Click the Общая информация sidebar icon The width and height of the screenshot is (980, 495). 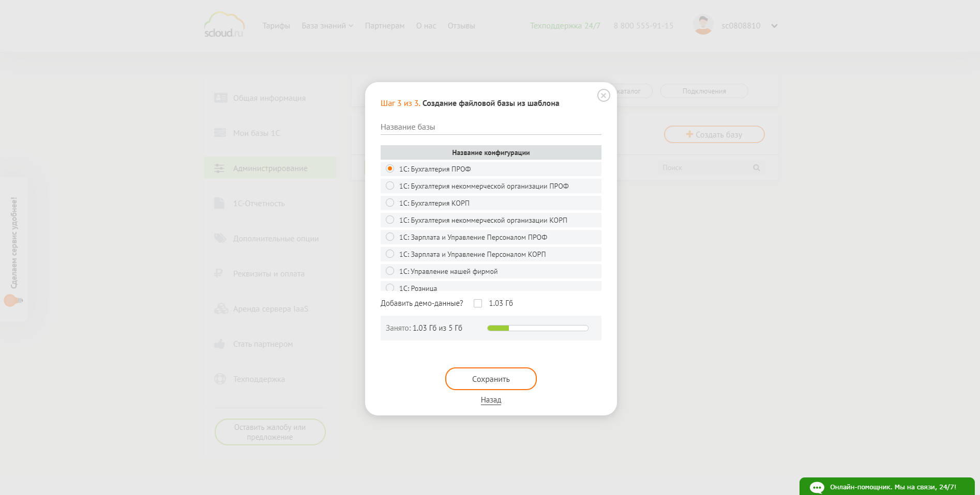[221, 98]
